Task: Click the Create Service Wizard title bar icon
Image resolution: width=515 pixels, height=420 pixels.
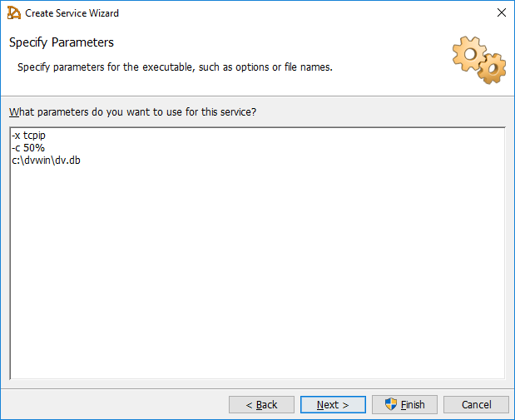Action: click(13, 12)
